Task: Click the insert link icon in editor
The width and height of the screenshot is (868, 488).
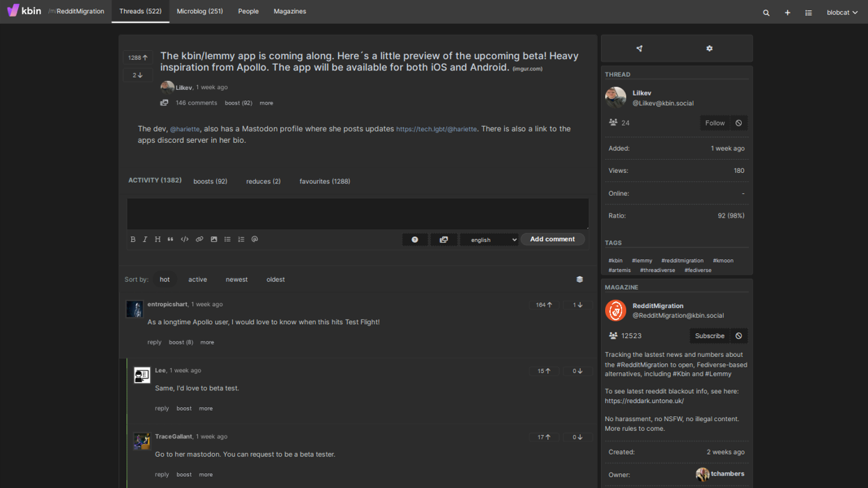Action: coord(199,239)
